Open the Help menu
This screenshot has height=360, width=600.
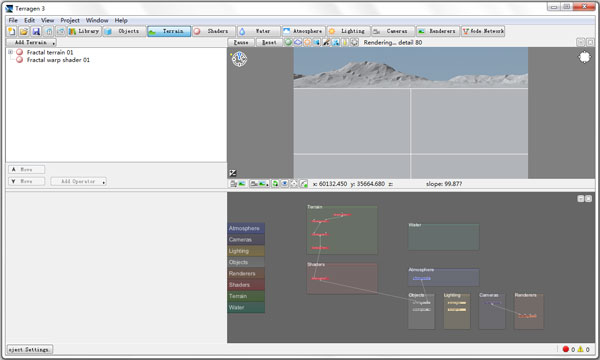[x=121, y=20]
